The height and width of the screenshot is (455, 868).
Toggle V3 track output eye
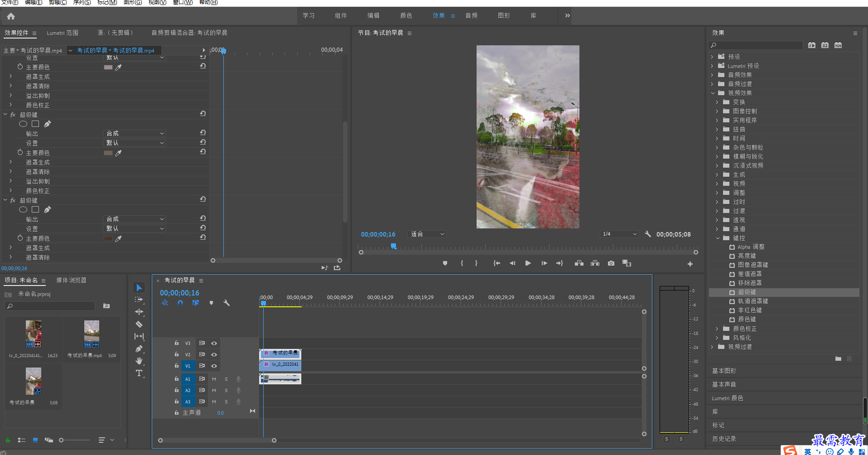pyautogui.click(x=214, y=343)
